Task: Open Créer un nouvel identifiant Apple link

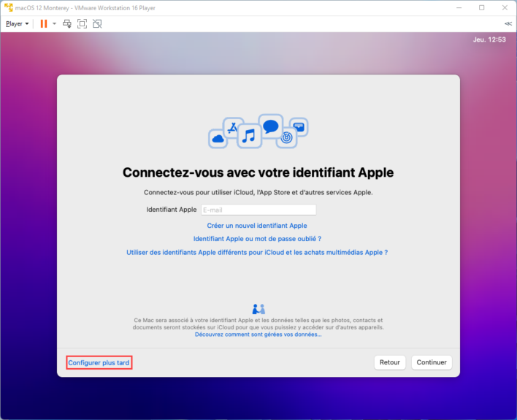Action: [257, 226]
